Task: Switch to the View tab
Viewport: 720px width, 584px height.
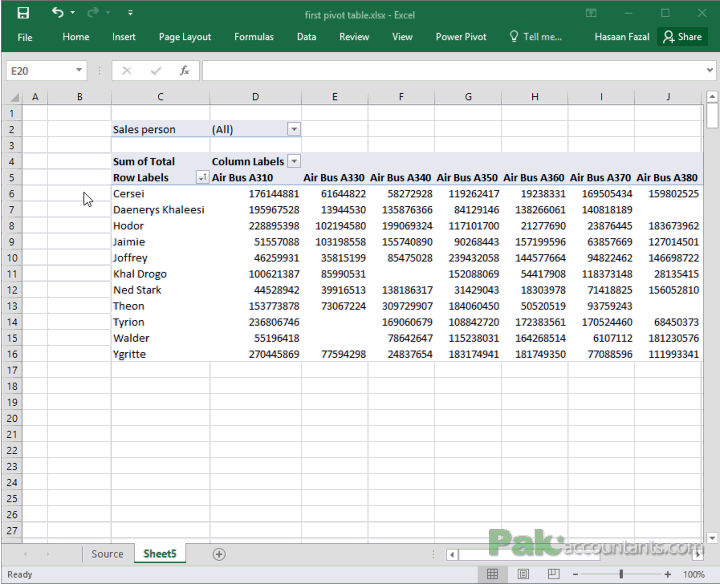Action: click(402, 37)
